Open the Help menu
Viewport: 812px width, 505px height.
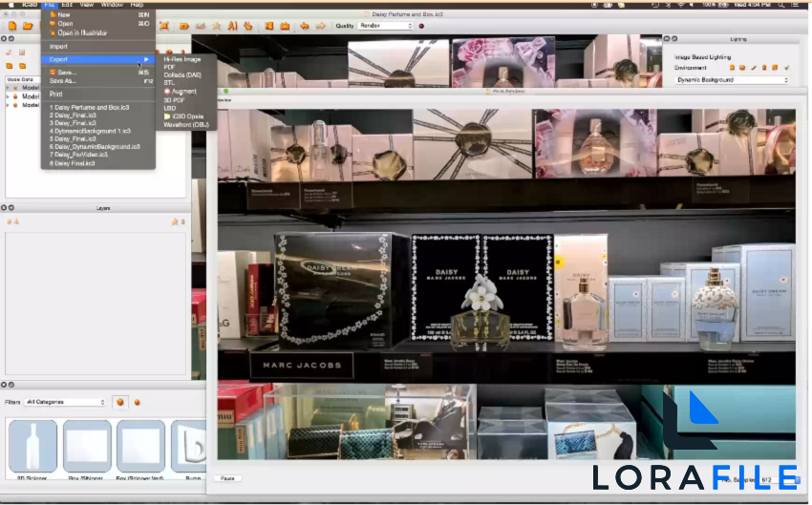pyautogui.click(x=137, y=5)
